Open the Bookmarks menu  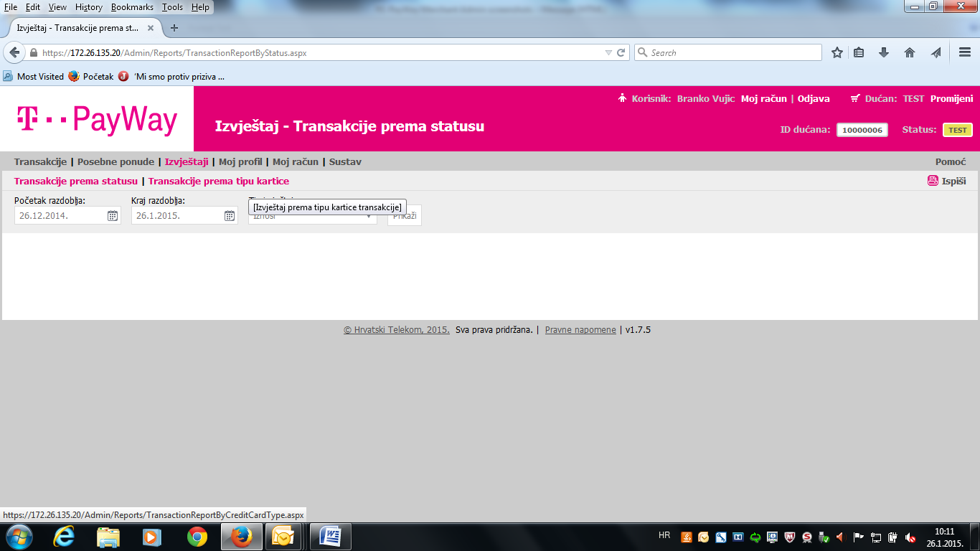click(132, 7)
